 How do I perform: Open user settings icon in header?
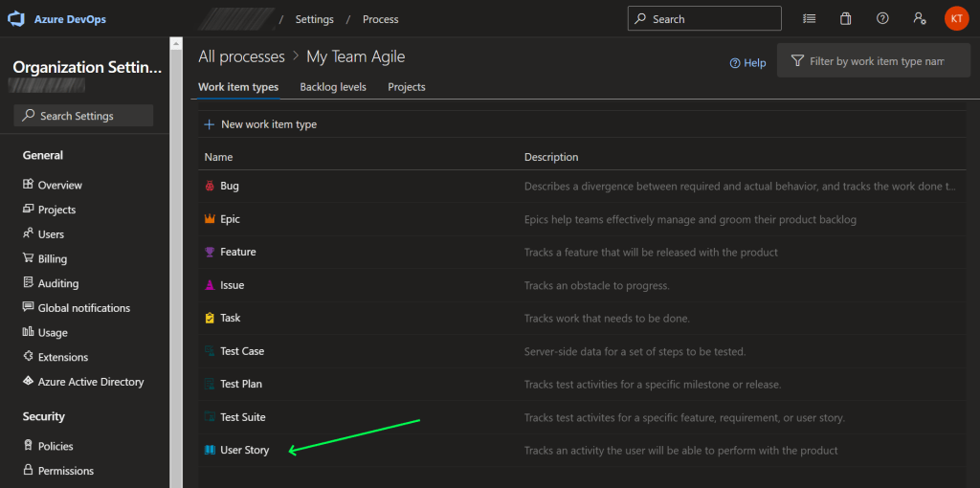(919, 18)
